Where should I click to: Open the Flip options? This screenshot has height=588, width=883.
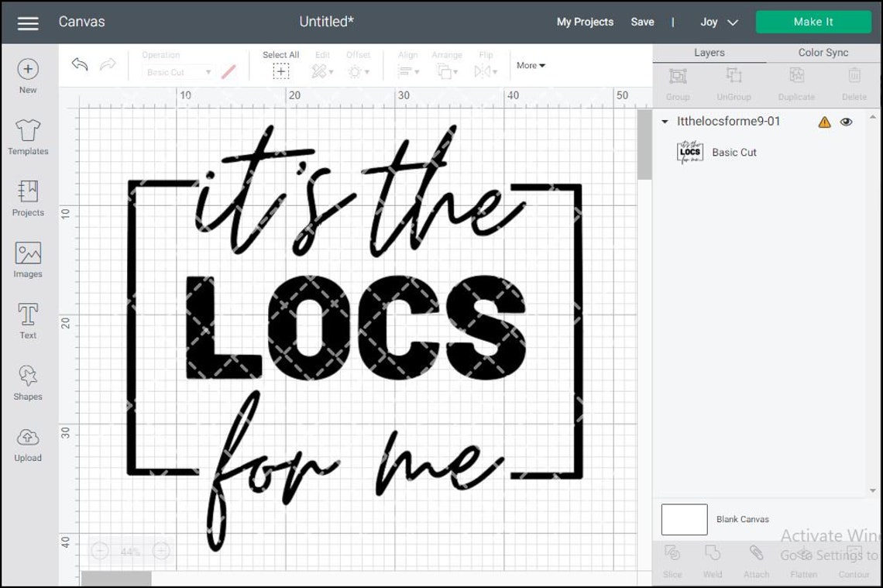(x=486, y=71)
